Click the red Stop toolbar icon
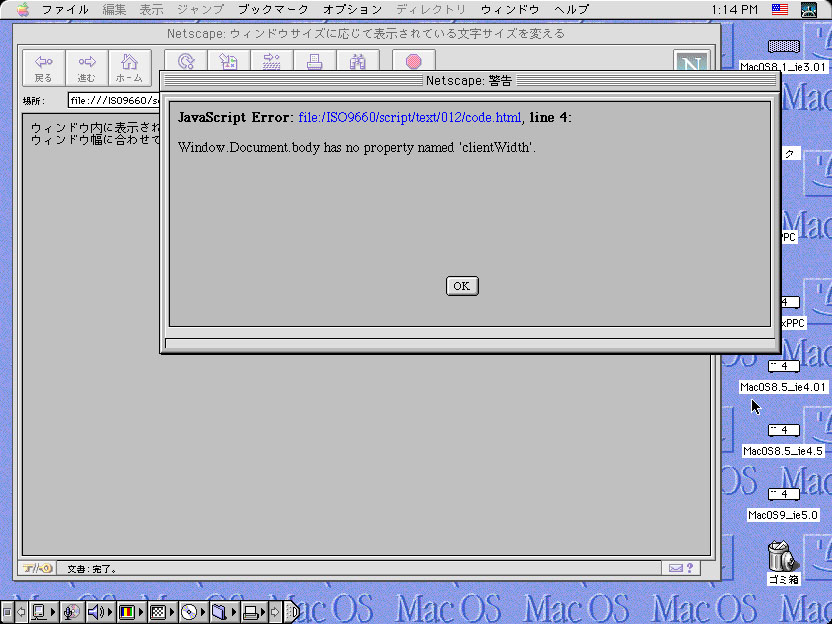The height and width of the screenshot is (624, 832). tap(414, 61)
